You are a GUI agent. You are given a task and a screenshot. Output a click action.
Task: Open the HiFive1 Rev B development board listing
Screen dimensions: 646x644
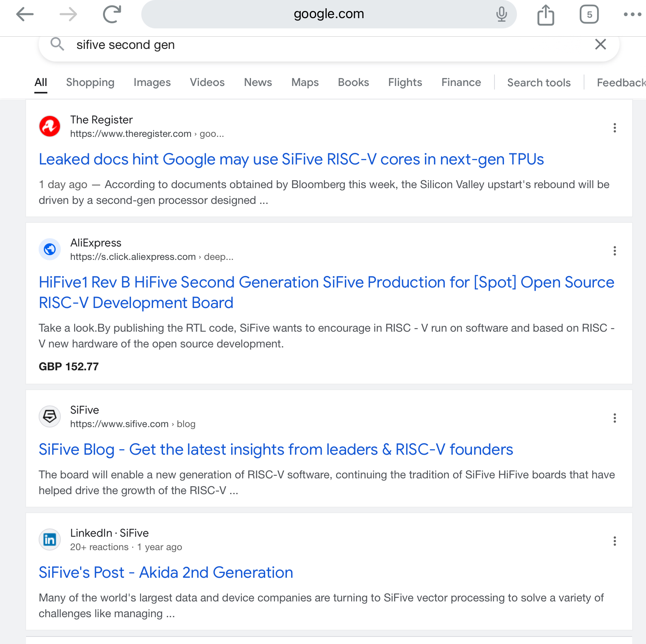[x=326, y=293]
